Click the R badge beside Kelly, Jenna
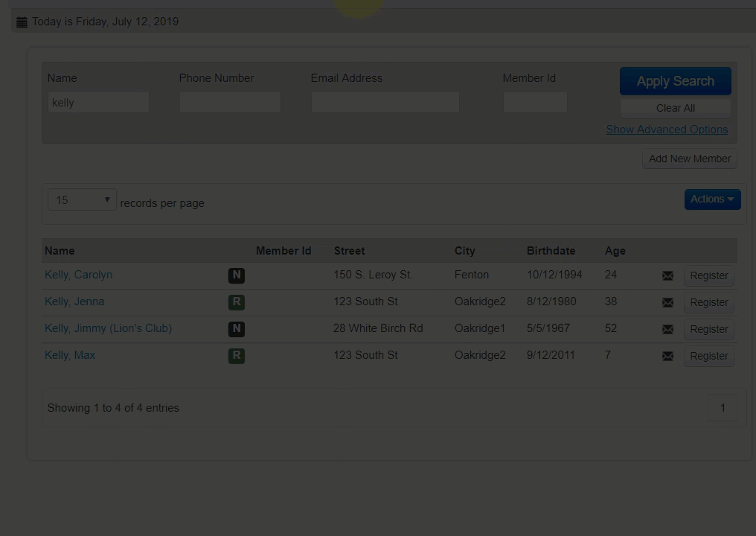The height and width of the screenshot is (536, 756). (236, 302)
